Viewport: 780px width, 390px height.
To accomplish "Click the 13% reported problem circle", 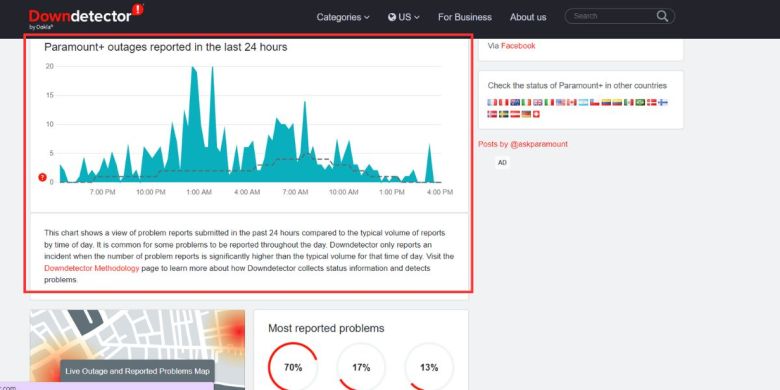I will (429, 367).
